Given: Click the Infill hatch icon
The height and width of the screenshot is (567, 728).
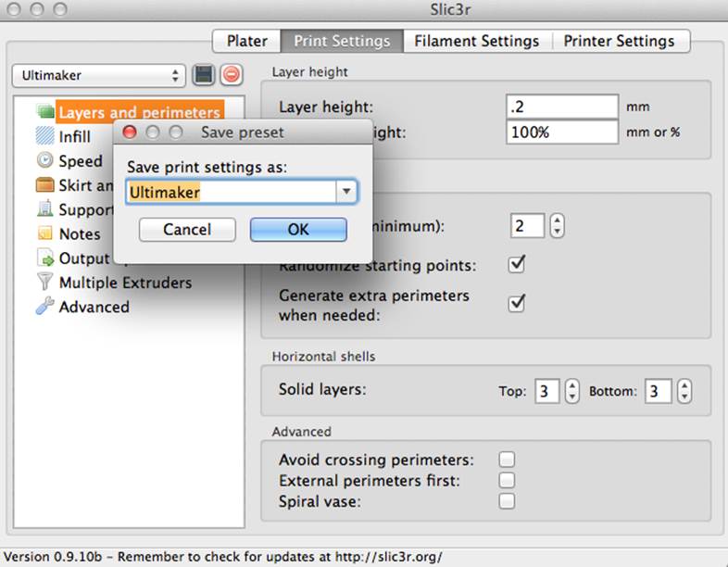Looking at the screenshot, I should click(x=45, y=135).
